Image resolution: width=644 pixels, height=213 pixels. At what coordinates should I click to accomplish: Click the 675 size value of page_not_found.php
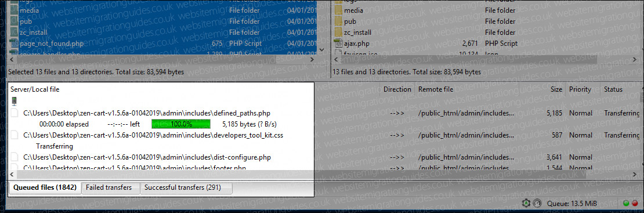[217, 43]
